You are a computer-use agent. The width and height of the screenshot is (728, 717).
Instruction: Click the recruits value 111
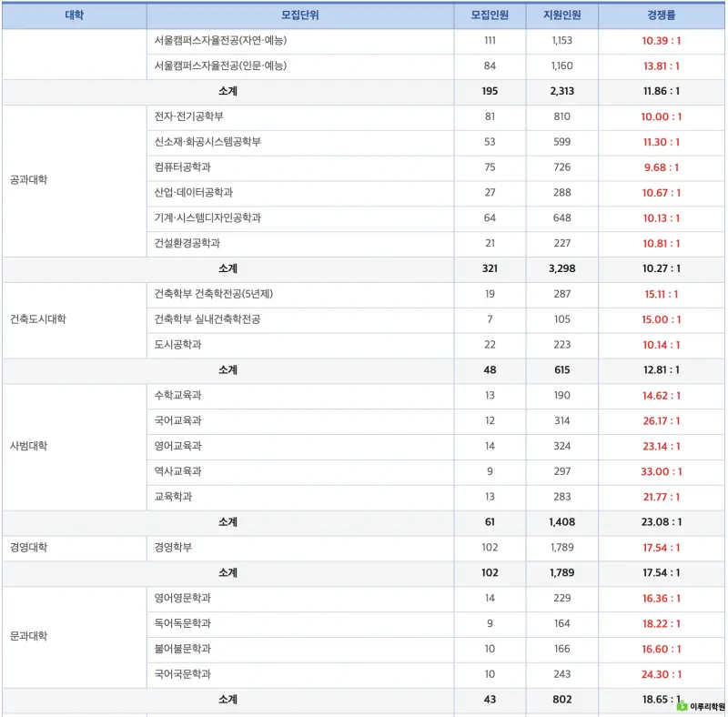[x=490, y=40]
